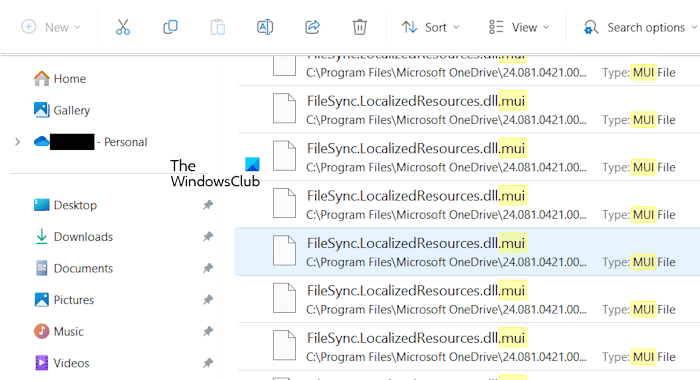This screenshot has width=700, height=380.
Task: Click 'Type: MUI File' of highlighted result
Action: pos(638,262)
